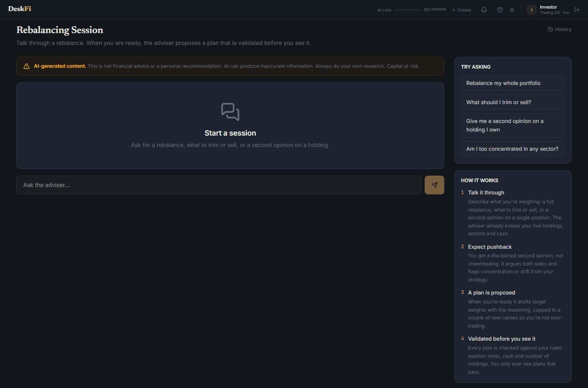Focus the Ask the adviser input field

219,185
